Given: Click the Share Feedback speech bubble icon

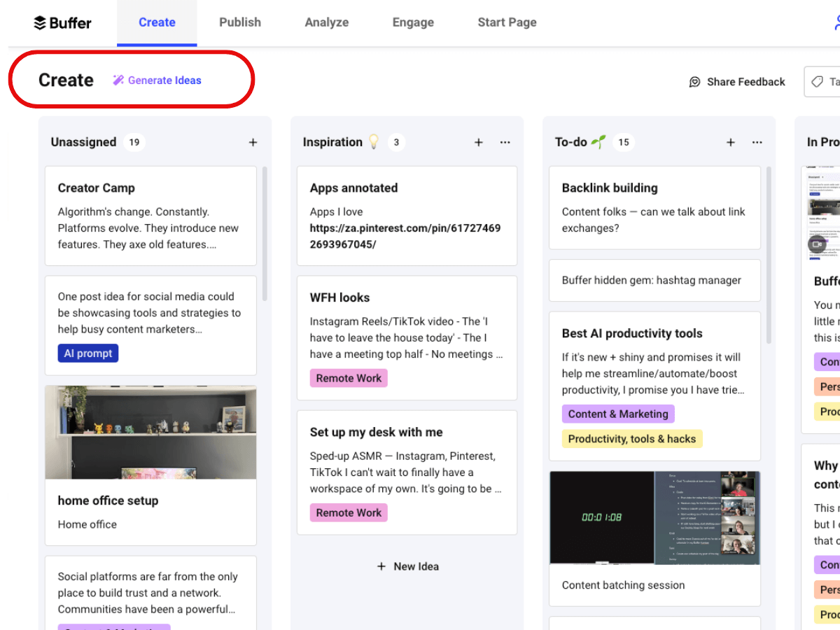Looking at the screenshot, I should [694, 82].
